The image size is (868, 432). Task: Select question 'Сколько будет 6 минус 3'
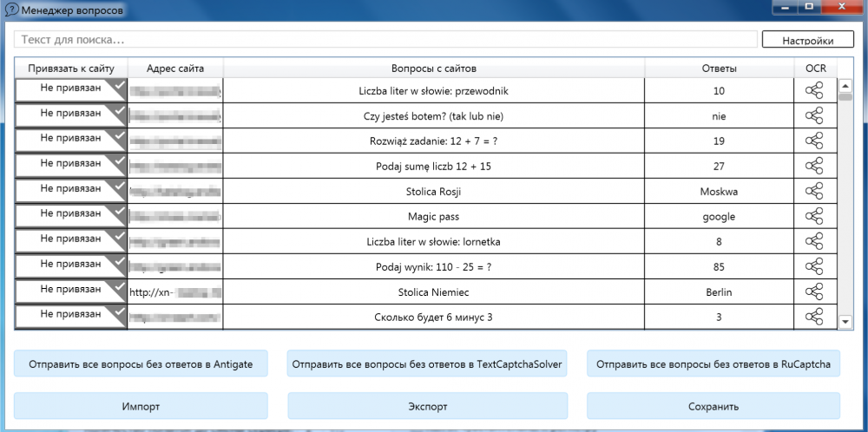[x=433, y=317]
